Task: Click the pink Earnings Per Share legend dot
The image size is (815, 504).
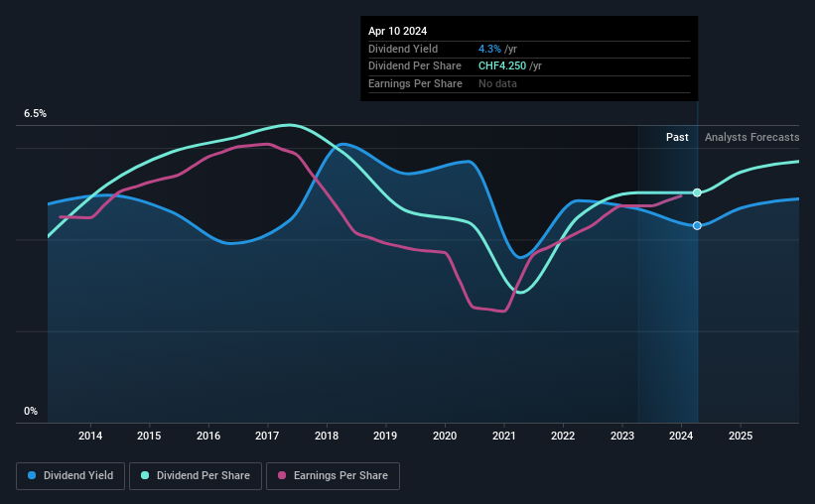Action: [282, 475]
